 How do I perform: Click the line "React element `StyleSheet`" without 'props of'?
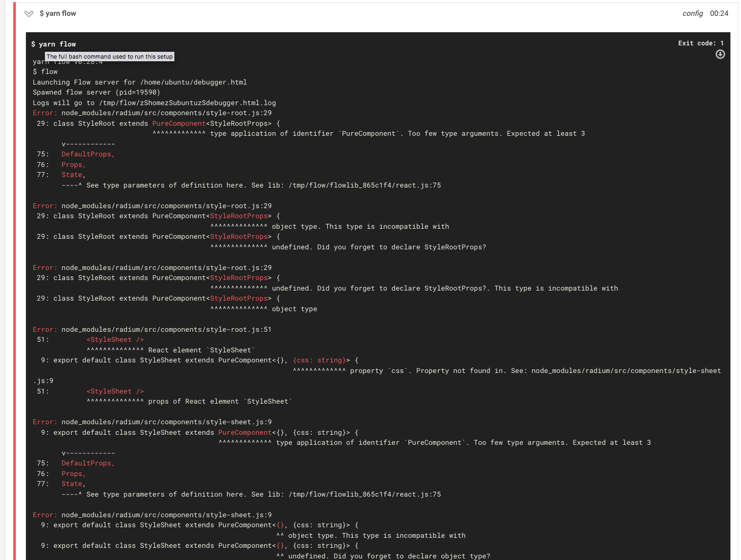(171, 350)
